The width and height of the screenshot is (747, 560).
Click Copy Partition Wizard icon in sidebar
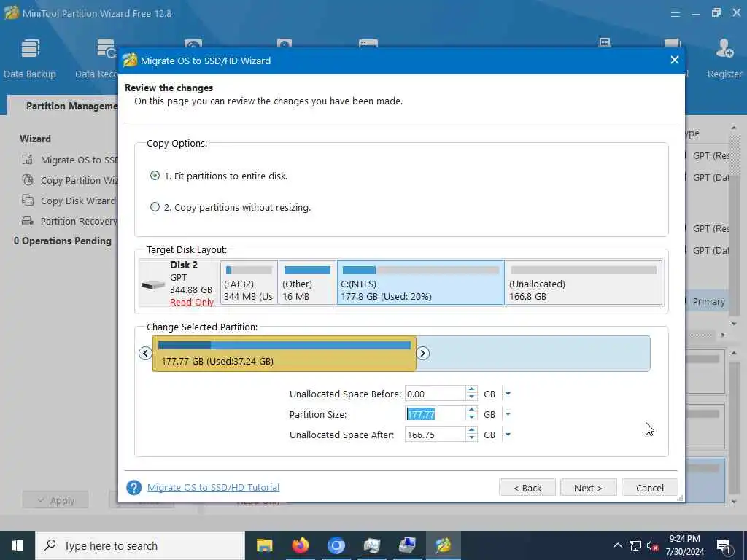28,180
